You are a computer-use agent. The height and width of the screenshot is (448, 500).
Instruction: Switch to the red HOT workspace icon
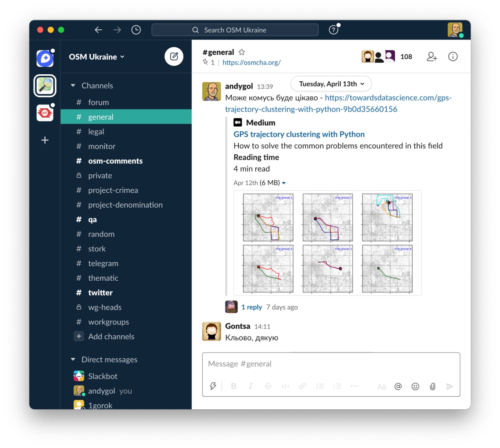[x=45, y=113]
